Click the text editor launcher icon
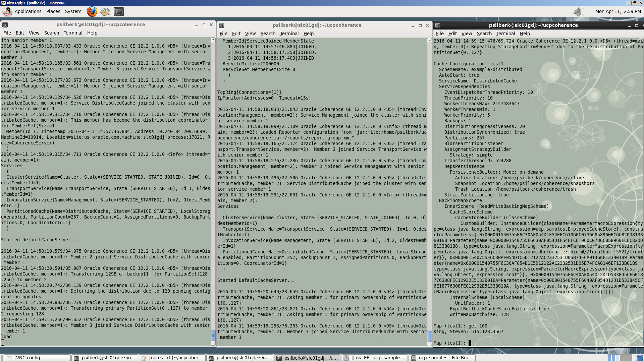The height and width of the screenshot is (362, 644). pyautogui.click(x=105, y=12)
